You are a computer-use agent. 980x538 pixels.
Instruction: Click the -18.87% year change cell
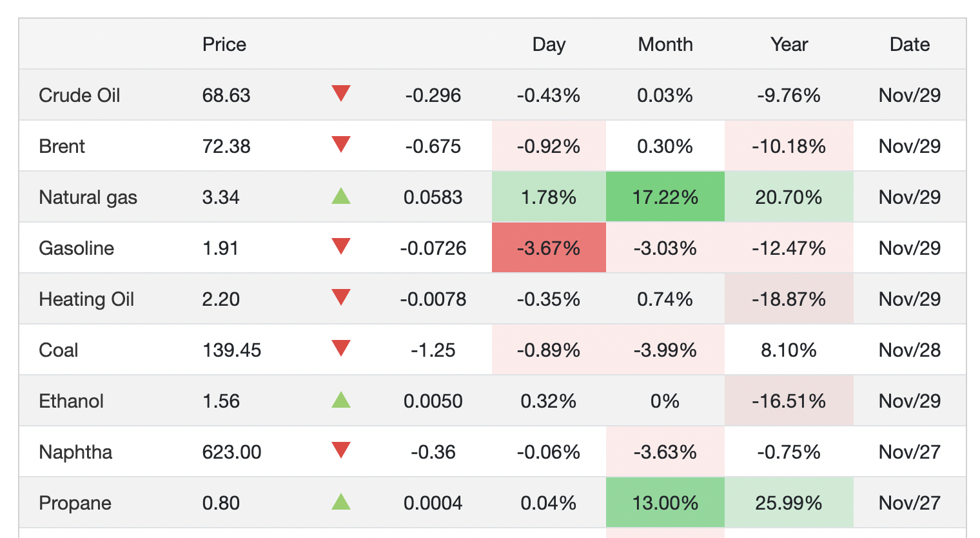pos(789,299)
